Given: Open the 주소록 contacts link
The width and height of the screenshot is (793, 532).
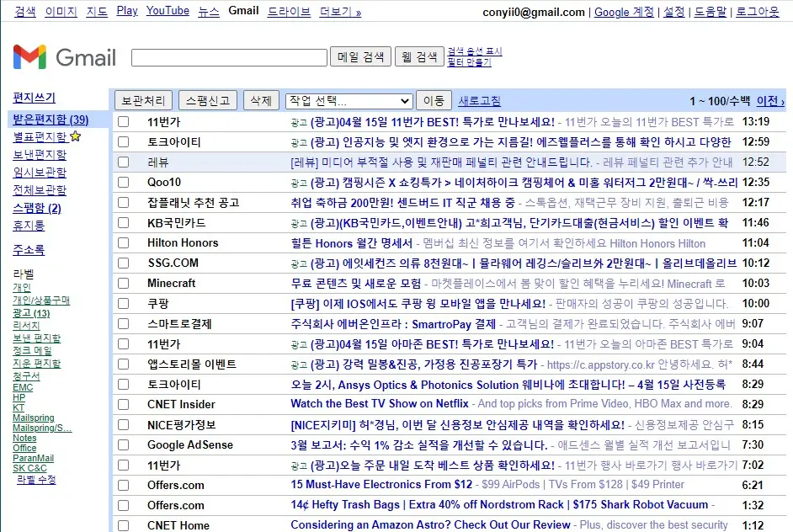Looking at the screenshot, I should (x=29, y=249).
